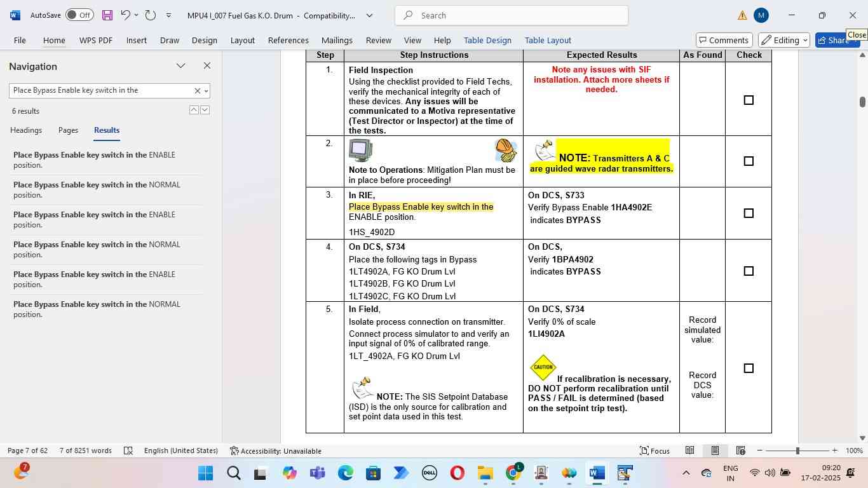This screenshot has width=868, height=488.
Task: Click the Redo icon in title bar
Action: pos(151,15)
